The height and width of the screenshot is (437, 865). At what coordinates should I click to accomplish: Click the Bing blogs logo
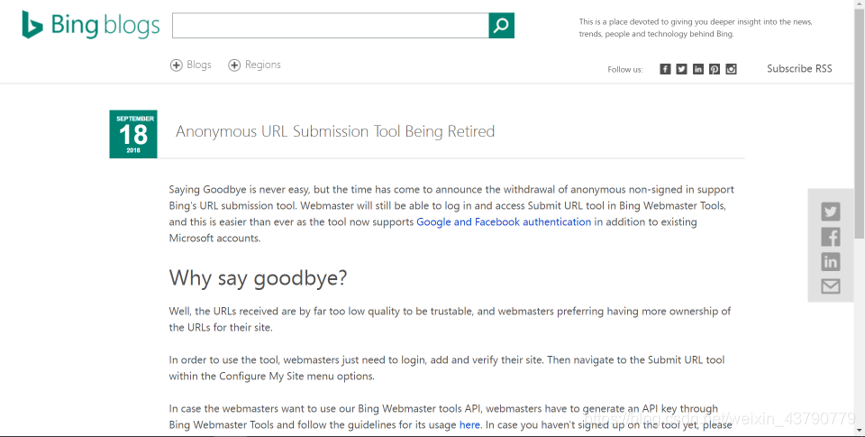91,26
